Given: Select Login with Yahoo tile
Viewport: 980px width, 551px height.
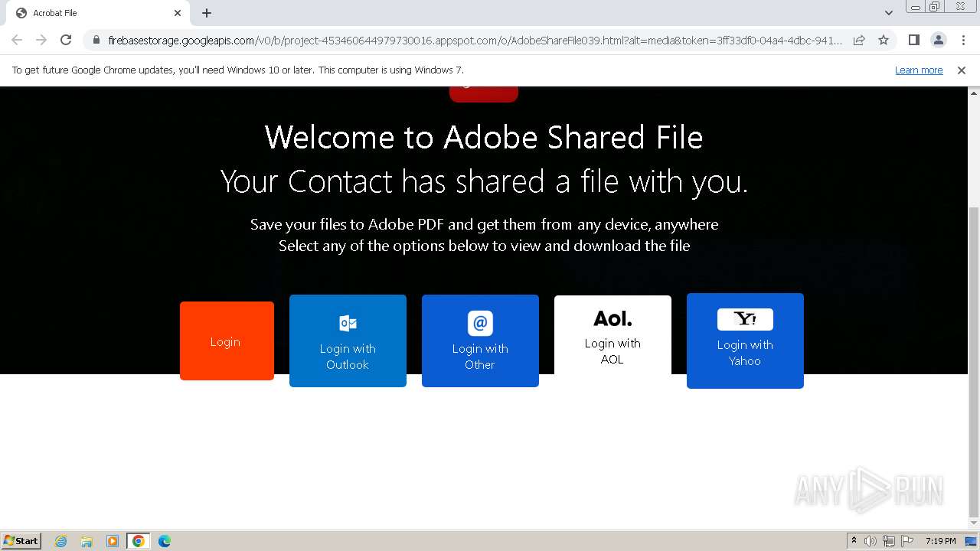Looking at the screenshot, I should (745, 341).
